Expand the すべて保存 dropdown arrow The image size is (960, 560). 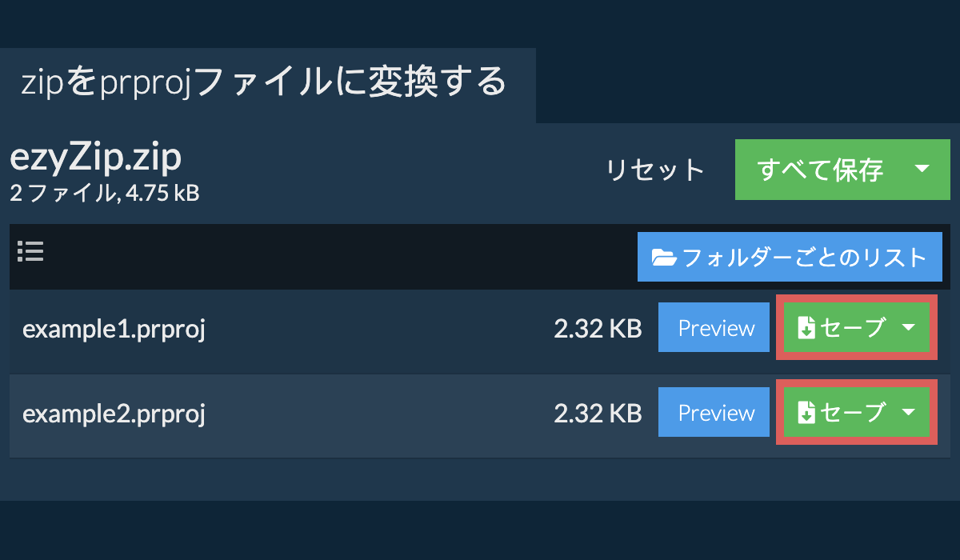922,169
